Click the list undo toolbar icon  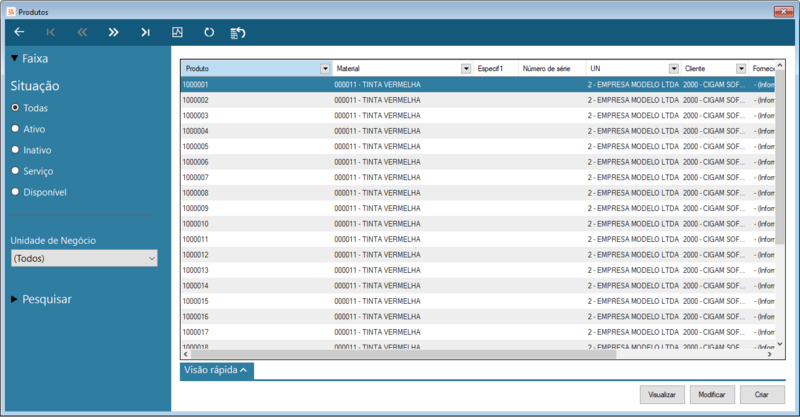(x=238, y=33)
